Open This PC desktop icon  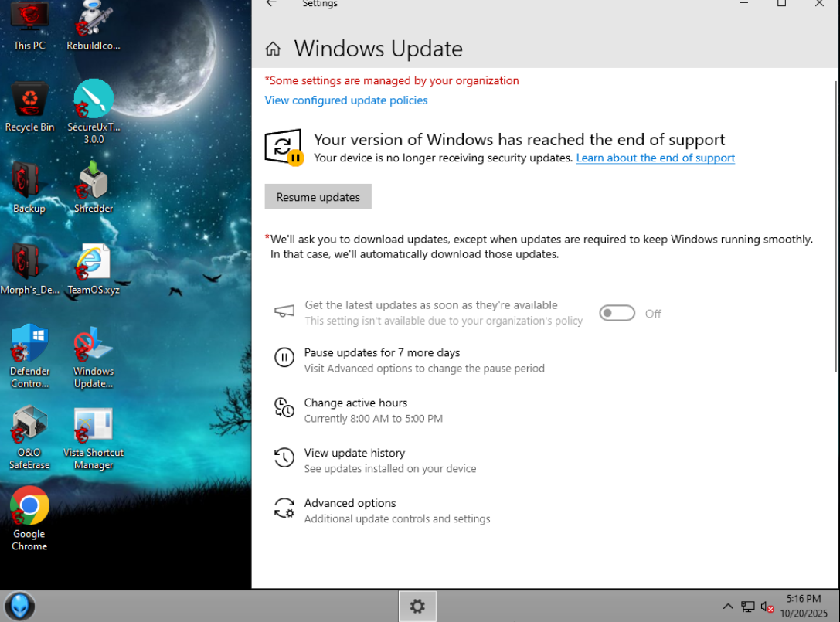pos(29,25)
